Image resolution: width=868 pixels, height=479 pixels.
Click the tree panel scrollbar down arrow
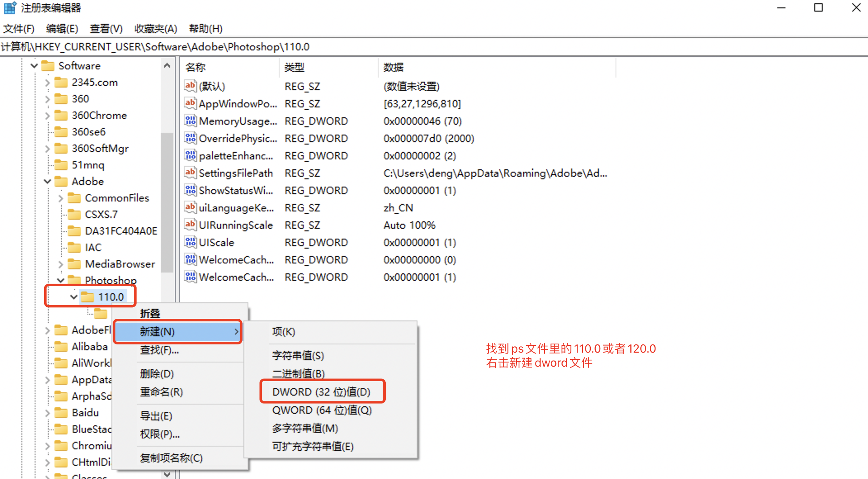click(x=167, y=474)
